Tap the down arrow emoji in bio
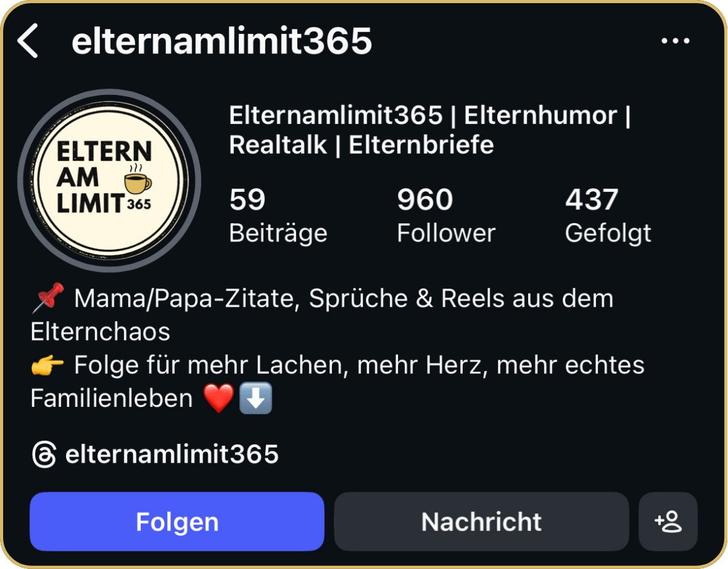The height and width of the screenshot is (569, 728). tap(255, 398)
